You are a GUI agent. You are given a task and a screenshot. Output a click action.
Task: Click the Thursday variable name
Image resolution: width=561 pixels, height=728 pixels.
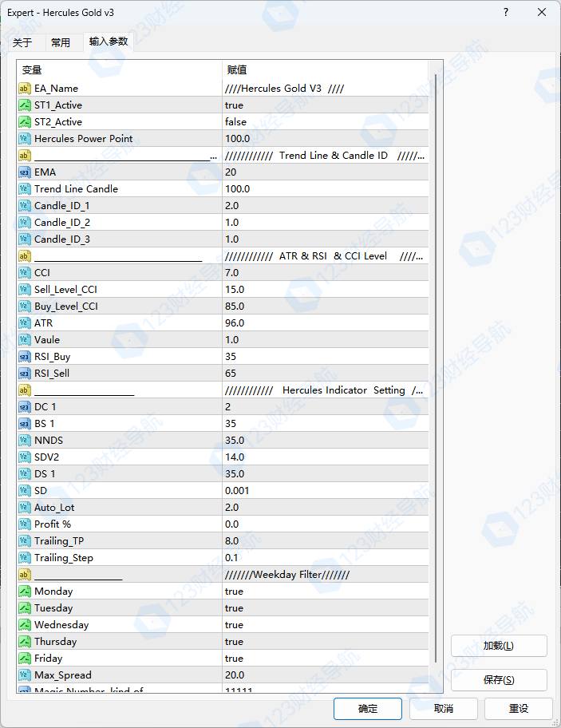coord(56,642)
